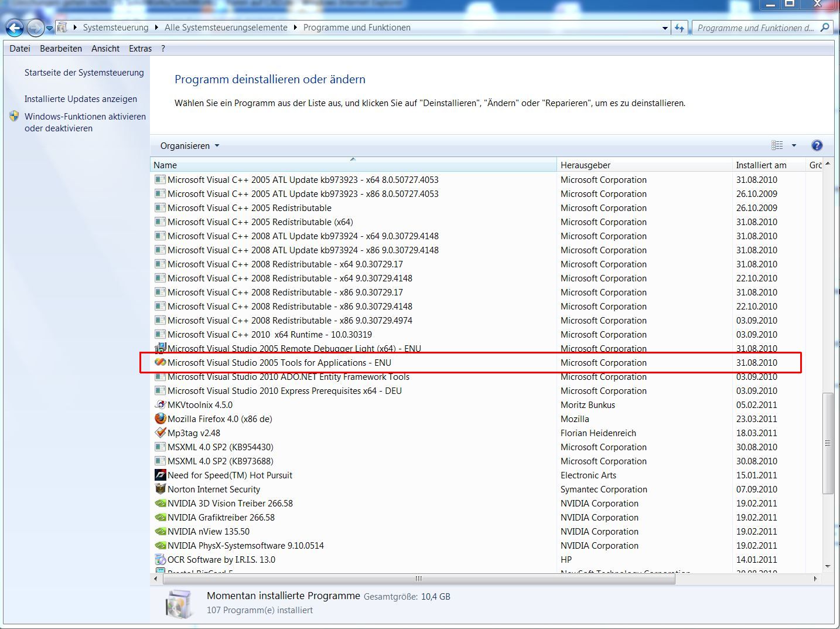This screenshot has height=629, width=840.
Task: Click the Back navigation arrow button
Action: coord(15,28)
